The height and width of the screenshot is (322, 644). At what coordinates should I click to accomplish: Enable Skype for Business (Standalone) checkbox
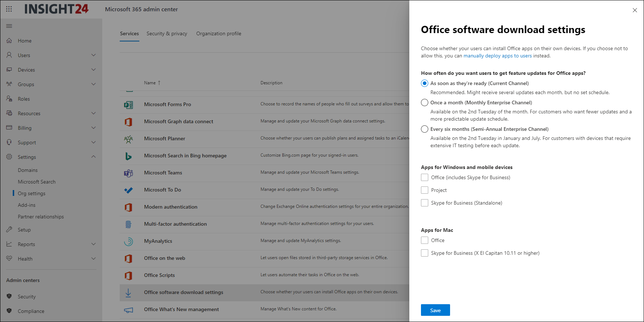425,203
